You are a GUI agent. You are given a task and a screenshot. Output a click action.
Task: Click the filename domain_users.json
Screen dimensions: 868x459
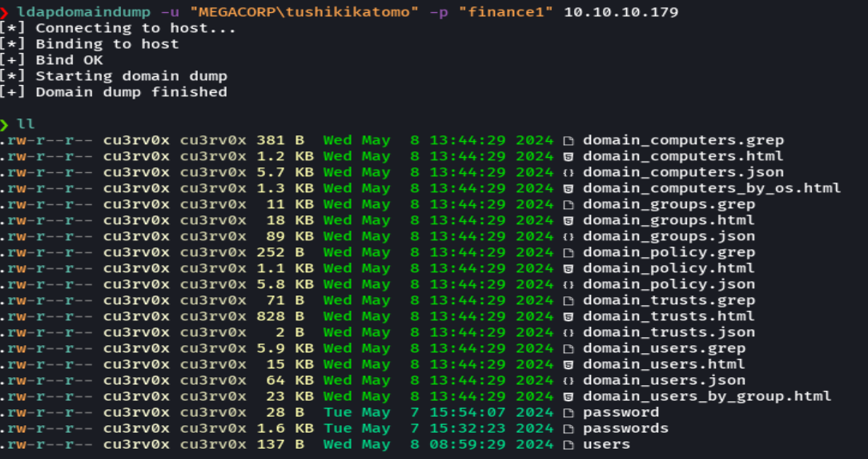coord(665,382)
